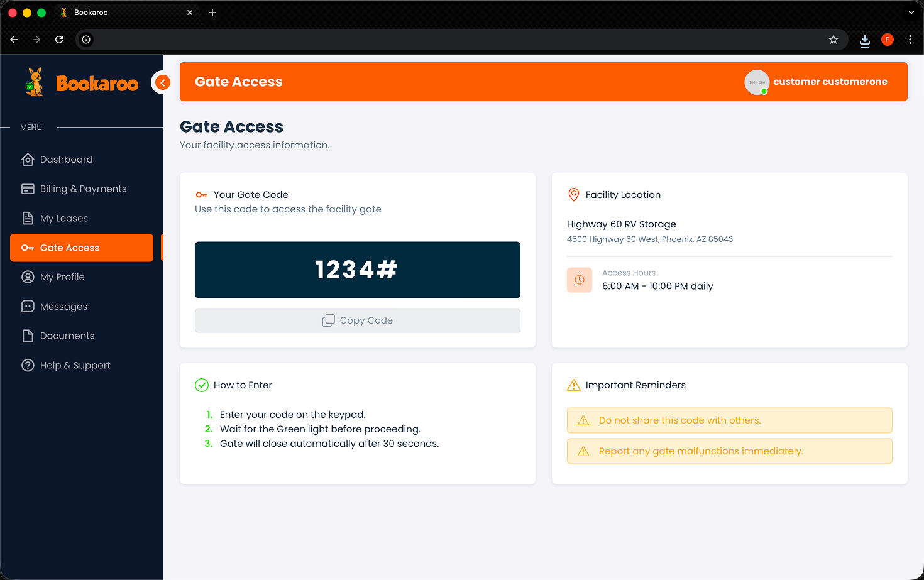Screen dimensions: 924x580
Task: Bookmark the page with the star icon
Action: tap(833, 40)
